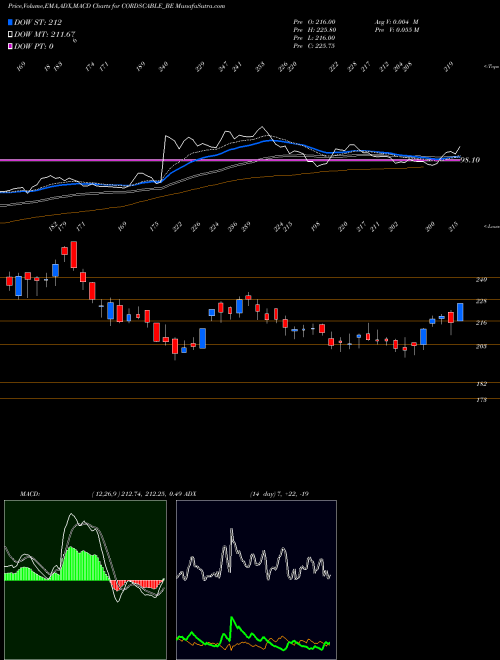
Task: Click the 203 price level label
Action: pos(481,346)
